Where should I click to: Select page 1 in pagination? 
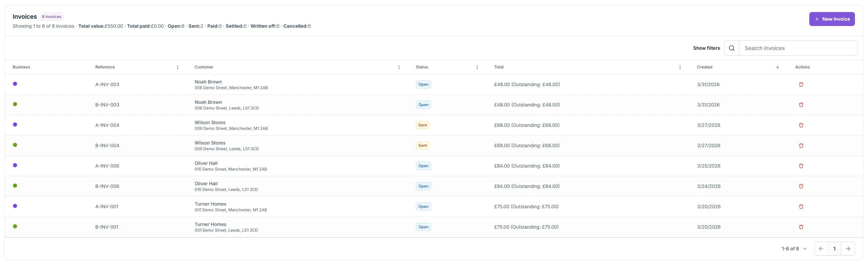(x=834, y=249)
